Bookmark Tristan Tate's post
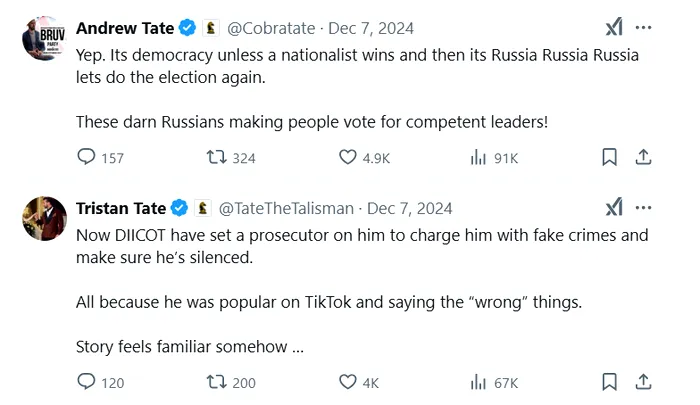Screen dimensions: 700x405 [609, 382]
